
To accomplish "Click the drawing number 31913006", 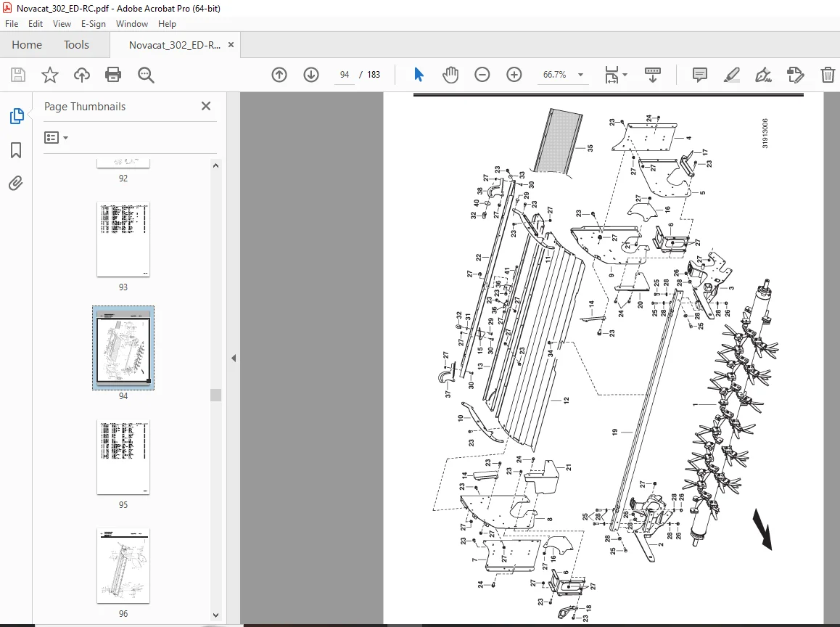I will pyautogui.click(x=765, y=134).
